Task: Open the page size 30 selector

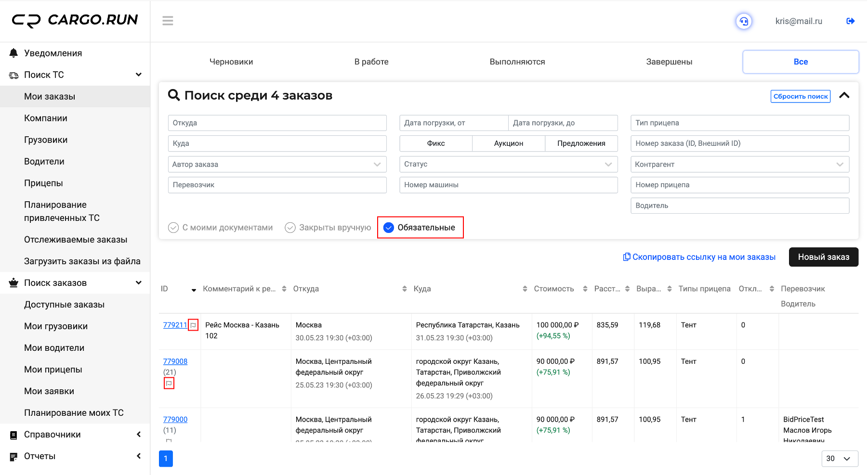Action: [x=840, y=459]
